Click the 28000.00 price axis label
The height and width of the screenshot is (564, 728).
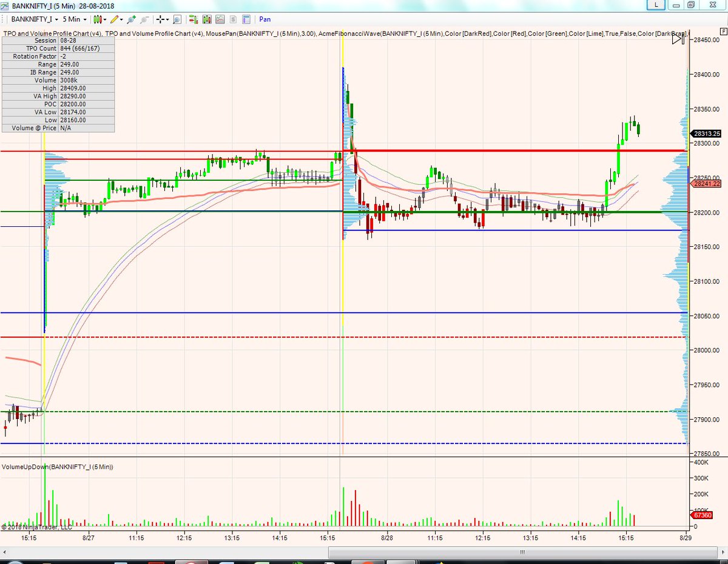pos(707,350)
